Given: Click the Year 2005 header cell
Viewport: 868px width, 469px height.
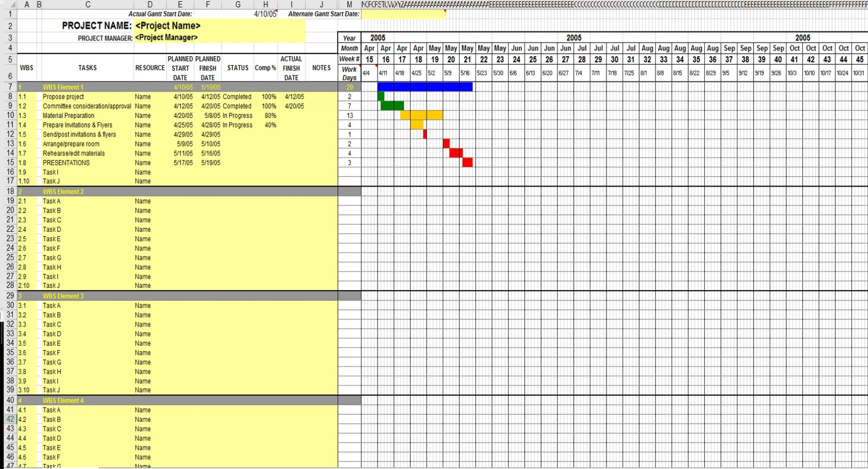Looking at the screenshot, I should point(377,38).
